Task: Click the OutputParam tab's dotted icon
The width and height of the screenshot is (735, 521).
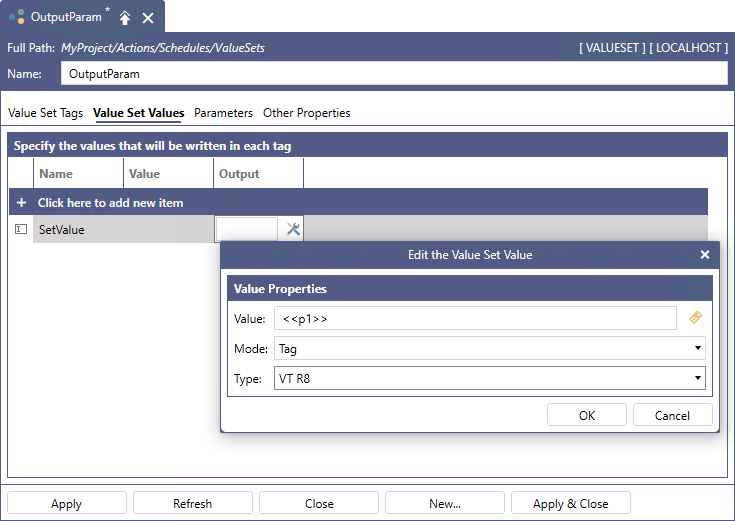Action: tap(18, 18)
